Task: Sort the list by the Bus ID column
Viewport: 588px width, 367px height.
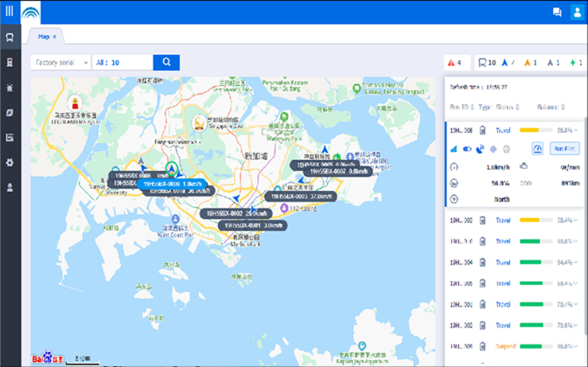Action: tap(461, 107)
